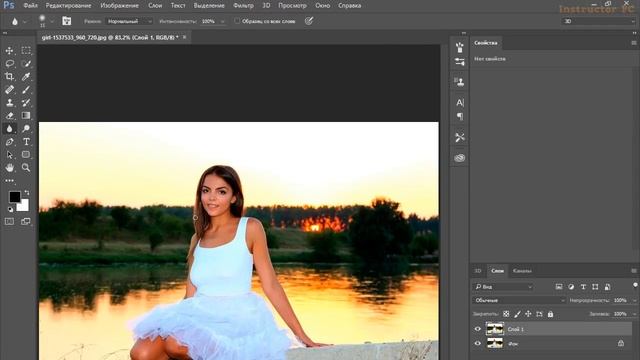Screen dimensions: 640x360
Task: Toggle layer filtering switch
Action: tap(635, 285)
